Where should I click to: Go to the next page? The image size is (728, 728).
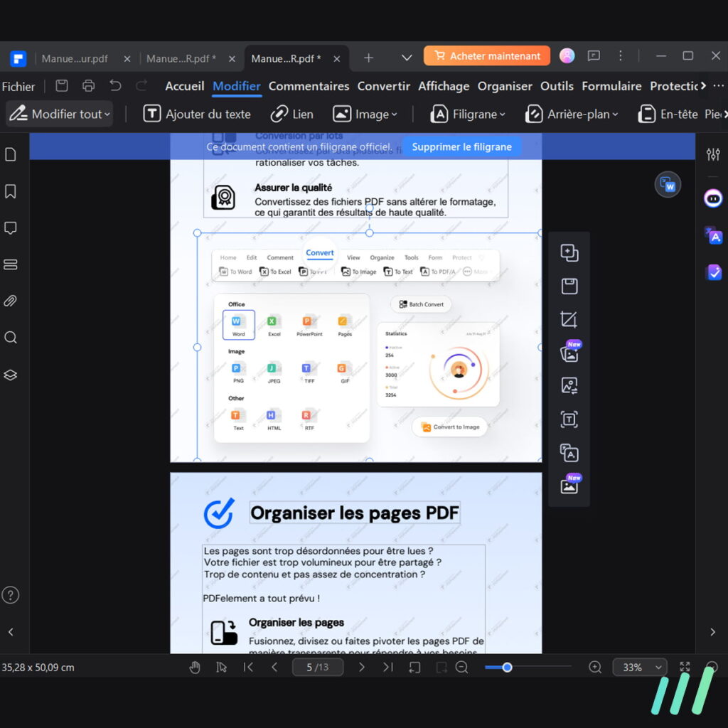click(361, 667)
